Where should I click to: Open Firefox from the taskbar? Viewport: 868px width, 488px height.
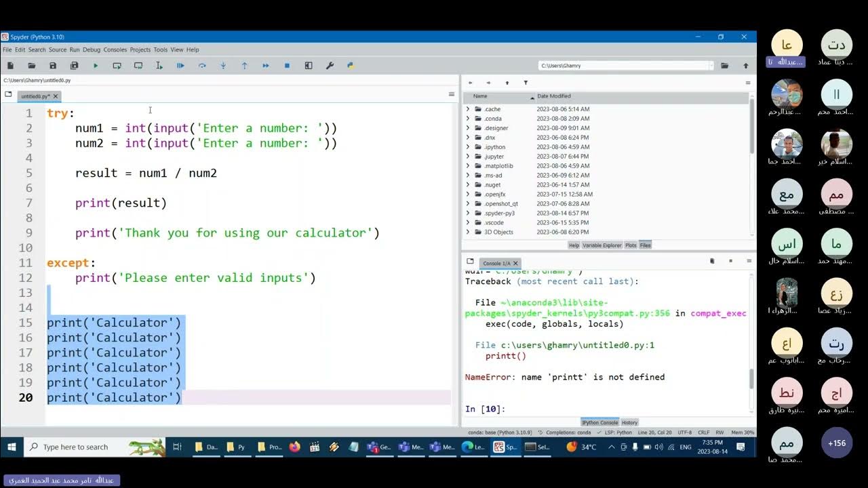click(294, 447)
